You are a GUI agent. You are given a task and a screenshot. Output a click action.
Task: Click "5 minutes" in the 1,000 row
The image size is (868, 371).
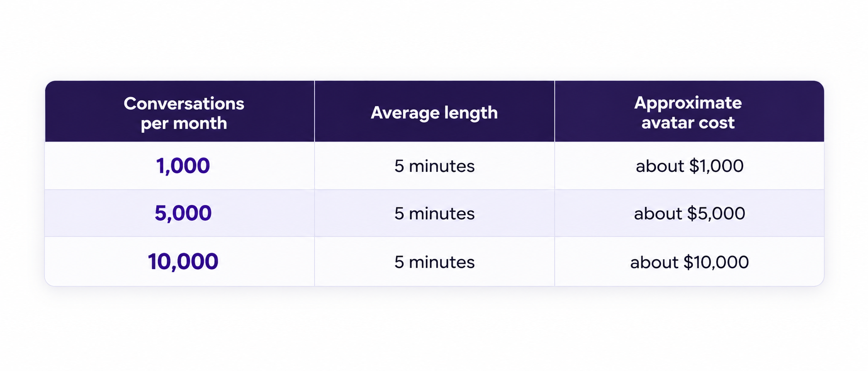[x=434, y=166]
